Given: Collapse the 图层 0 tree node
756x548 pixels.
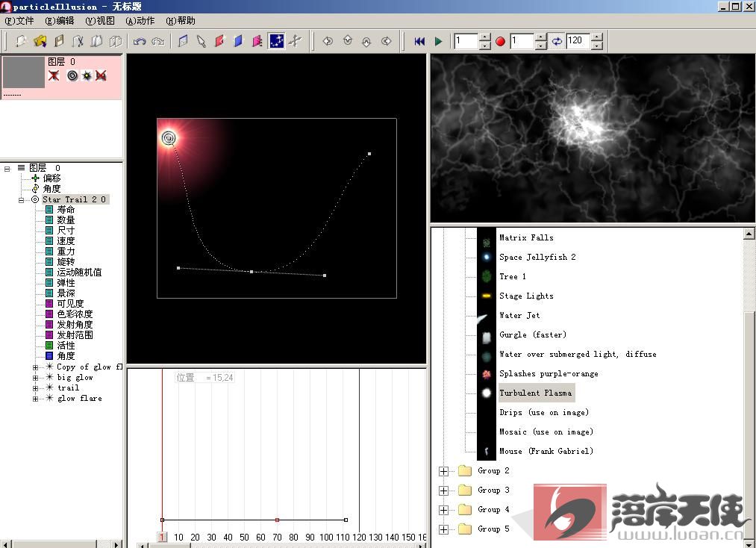Looking at the screenshot, I should (x=7, y=168).
